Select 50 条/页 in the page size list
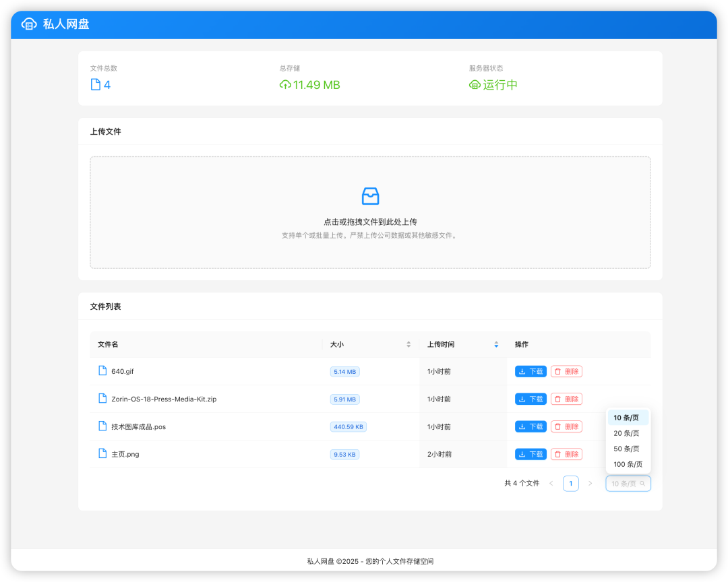728x582 pixels. click(x=628, y=449)
